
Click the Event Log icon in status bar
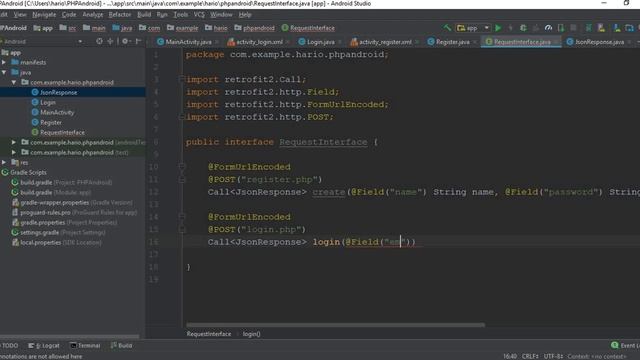[x=615, y=345]
